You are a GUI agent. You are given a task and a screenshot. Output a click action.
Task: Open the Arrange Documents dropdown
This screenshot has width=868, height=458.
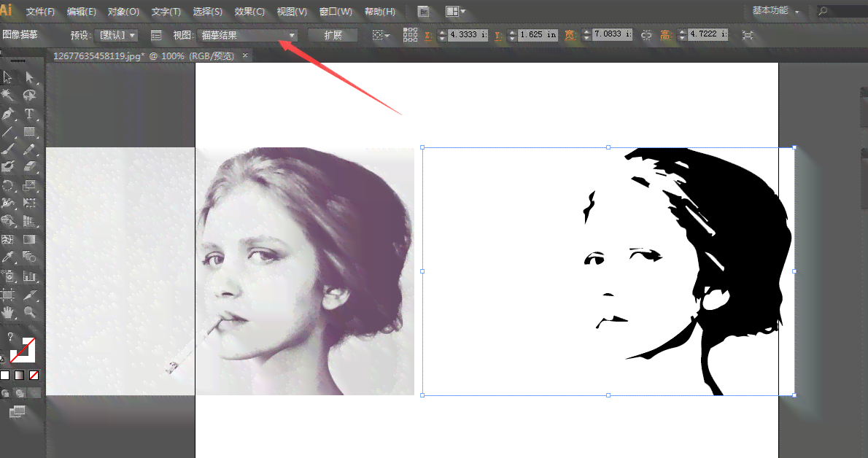[456, 11]
